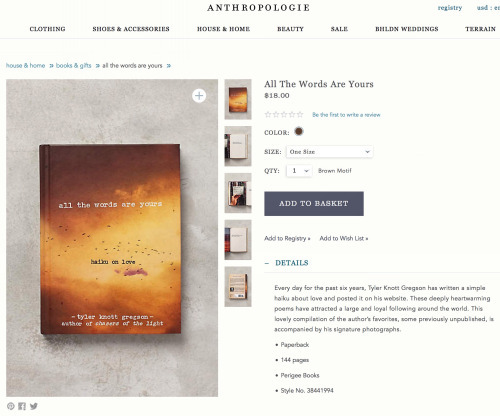Share on Twitter icon
The image size is (500, 416).
[34, 406]
